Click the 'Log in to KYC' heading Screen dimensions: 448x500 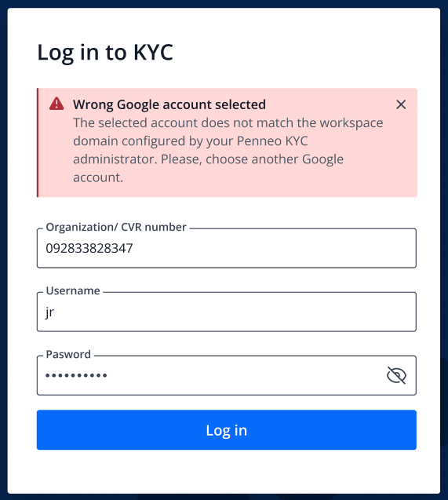click(105, 53)
